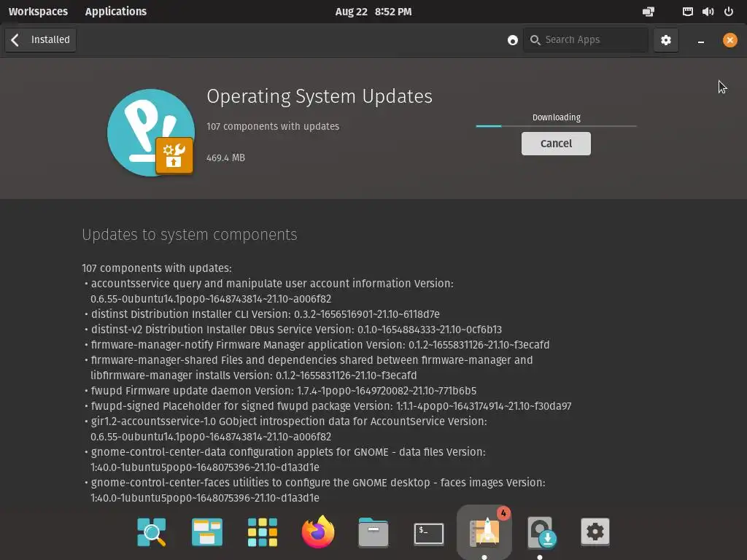Click the display tray icon in top bar
747x560 pixels.
(649, 12)
